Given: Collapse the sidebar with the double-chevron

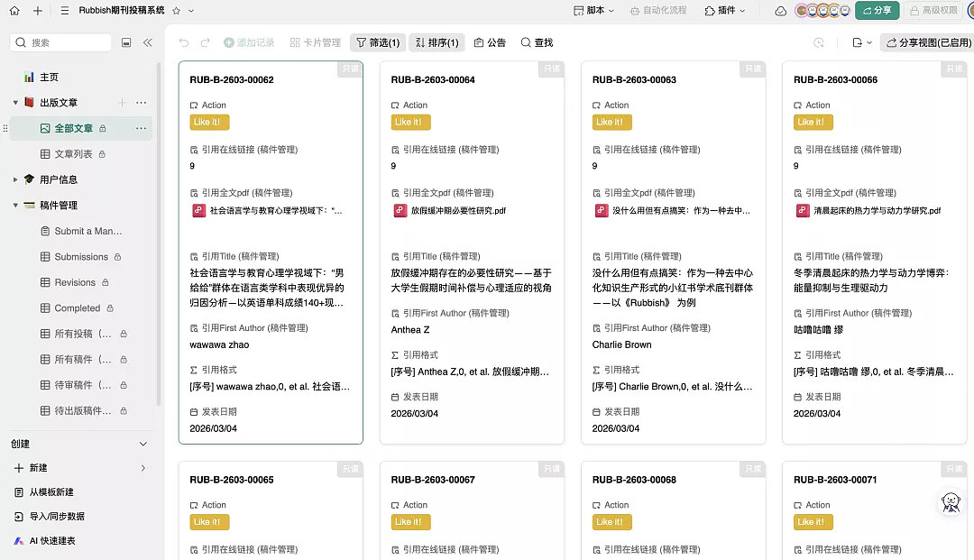Looking at the screenshot, I should tap(148, 42).
